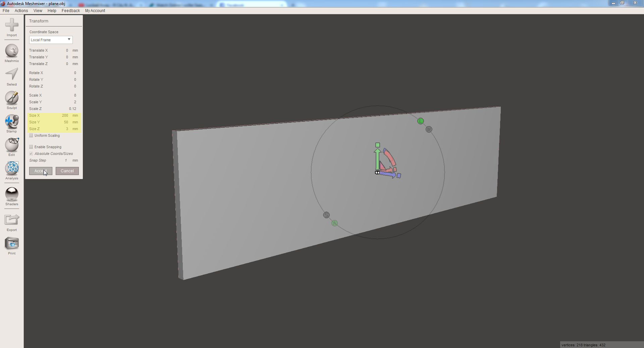Viewport: 644px width, 348px height.
Task: Cancel the transform
Action: click(67, 171)
